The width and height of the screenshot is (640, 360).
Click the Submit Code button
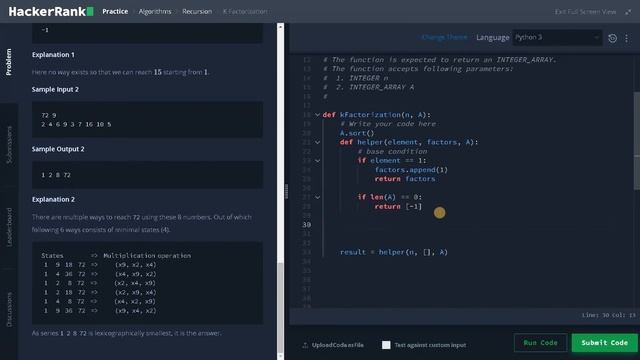point(604,343)
